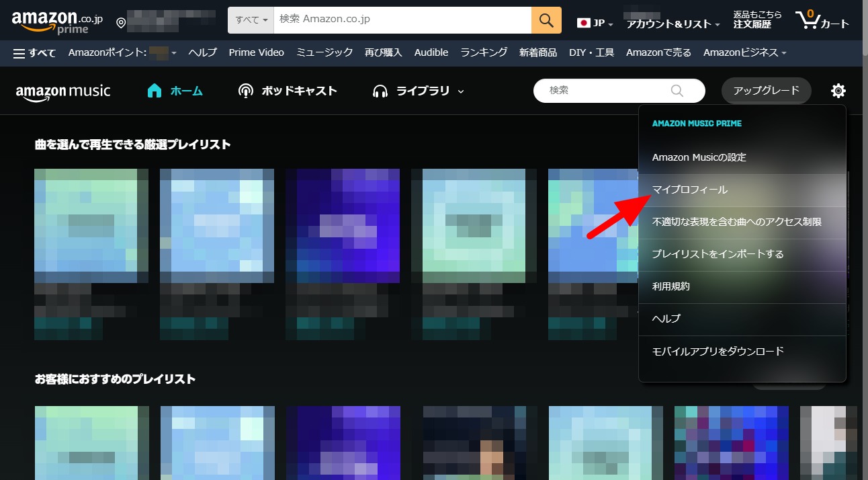Click the ホーム house icon
Viewport: 868px width, 480px height.
155,91
